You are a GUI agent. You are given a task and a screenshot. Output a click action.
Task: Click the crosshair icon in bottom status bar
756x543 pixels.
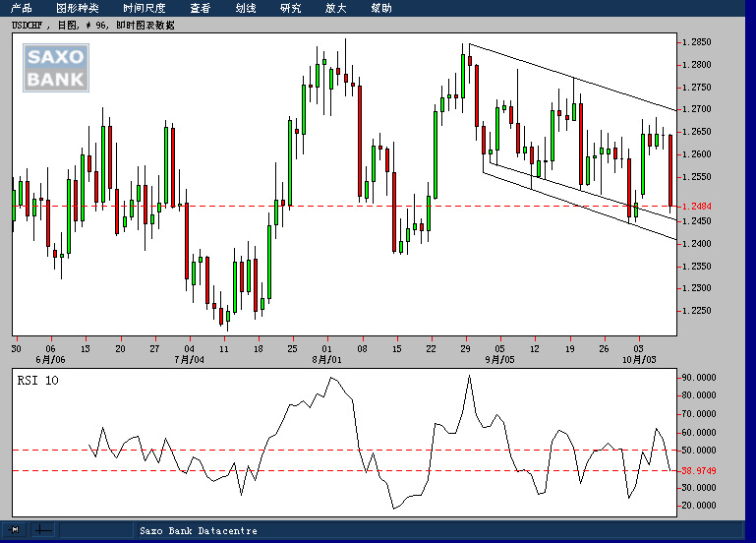43,530
